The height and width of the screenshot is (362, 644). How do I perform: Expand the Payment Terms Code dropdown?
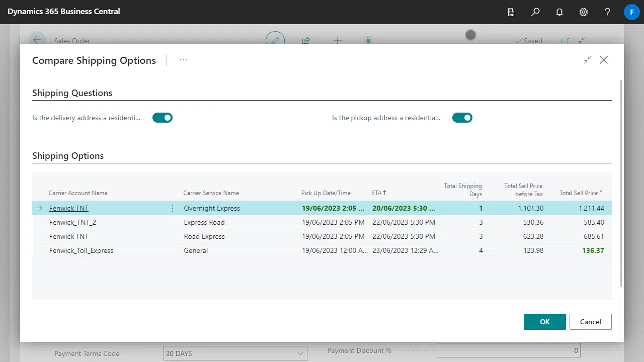point(301,353)
